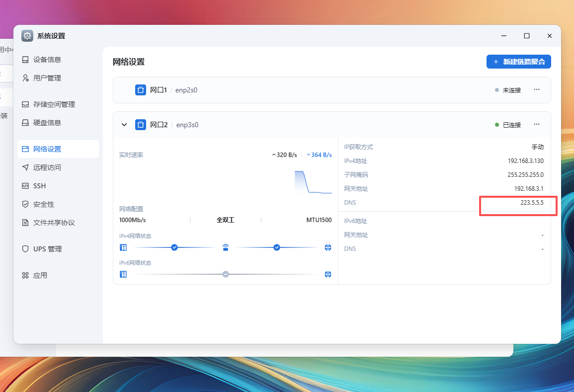Click the 应用 grid icon

click(x=25, y=275)
